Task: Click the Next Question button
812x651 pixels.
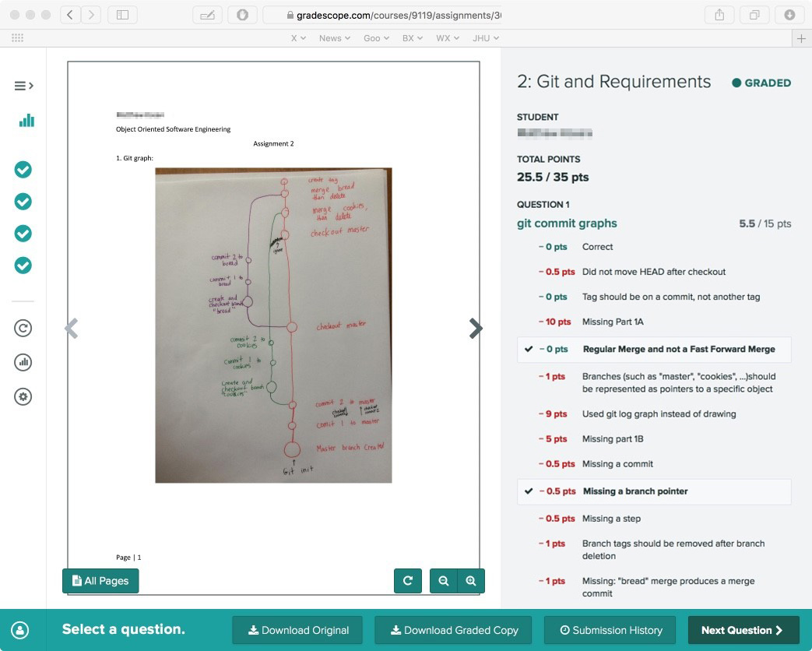Action: click(742, 630)
